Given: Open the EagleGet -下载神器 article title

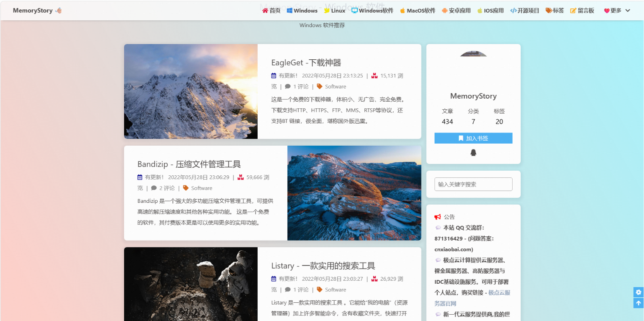Looking at the screenshot, I should point(306,63).
